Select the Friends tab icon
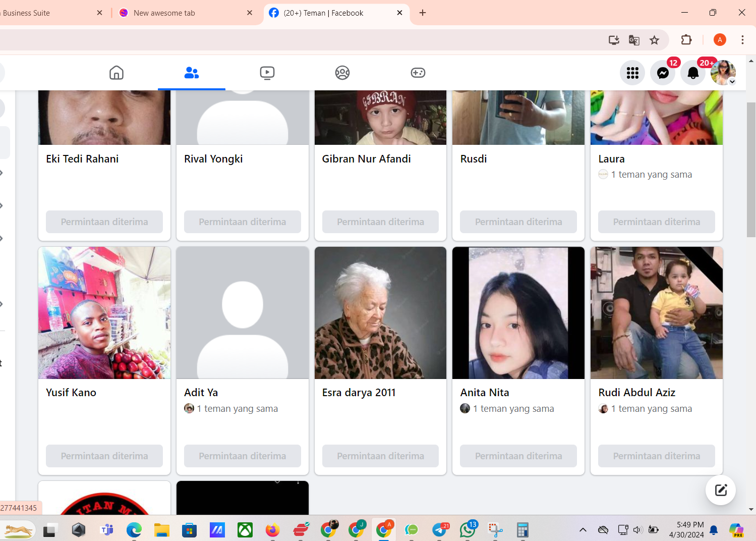The width and height of the screenshot is (756, 541). click(x=192, y=73)
